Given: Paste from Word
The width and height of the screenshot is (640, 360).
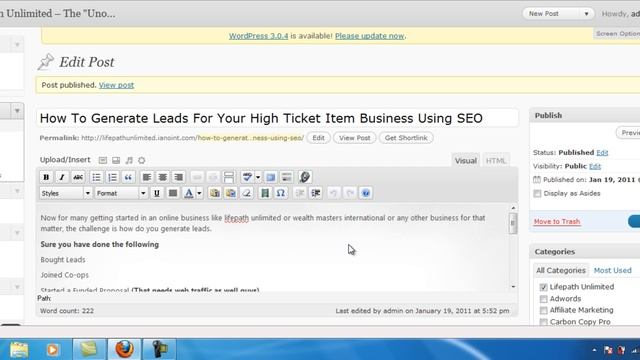Looking at the screenshot, I should (231, 193).
